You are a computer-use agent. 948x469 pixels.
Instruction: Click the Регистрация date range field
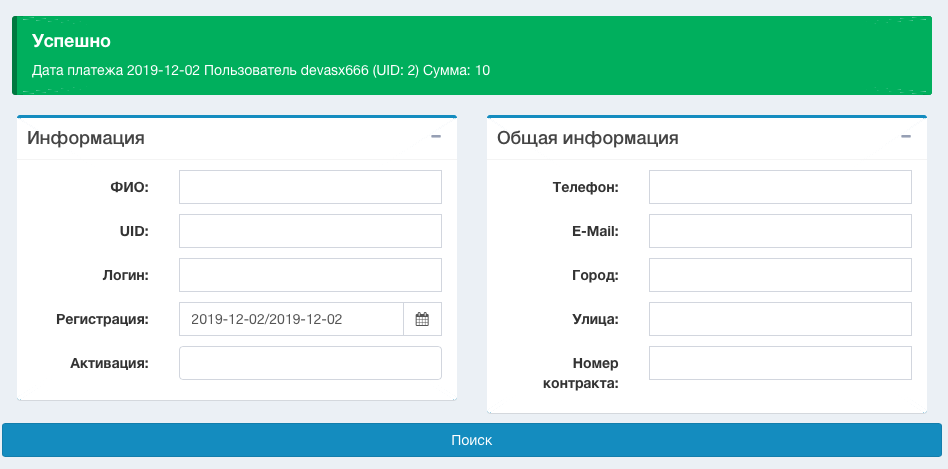[x=291, y=319]
